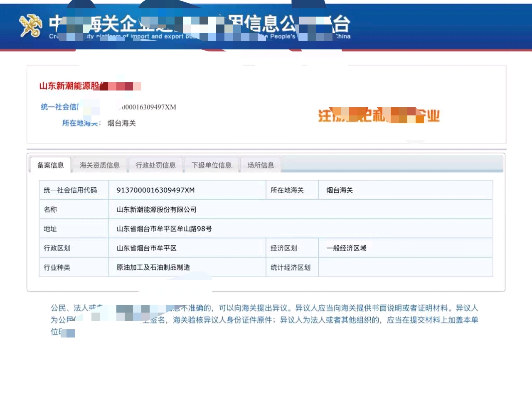Switch to the 备案信息 tab
Viewport: 532px width, 406px height.
tap(50, 165)
